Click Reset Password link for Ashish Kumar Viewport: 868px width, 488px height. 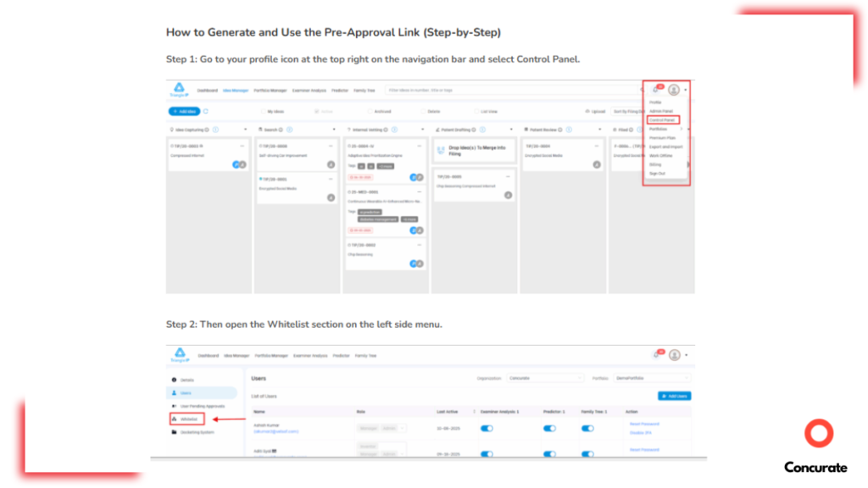point(643,423)
